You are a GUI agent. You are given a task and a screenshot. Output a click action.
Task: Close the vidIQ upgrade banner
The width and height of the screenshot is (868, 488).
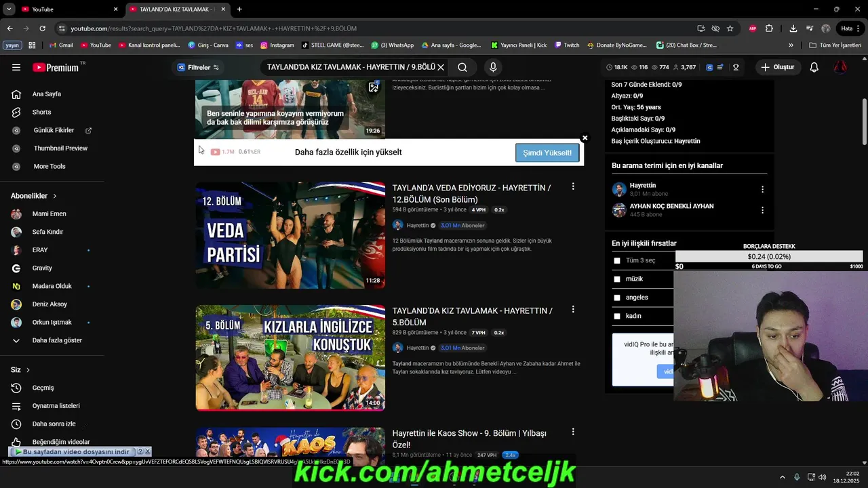click(585, 138)
